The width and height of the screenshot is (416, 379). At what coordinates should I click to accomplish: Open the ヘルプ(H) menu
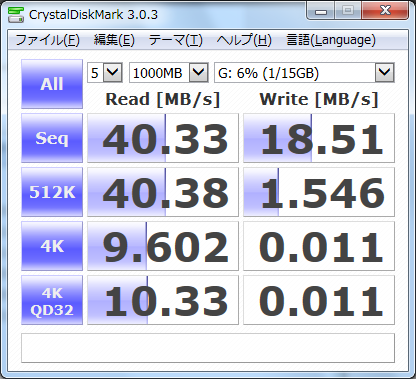tap(244, 40)
